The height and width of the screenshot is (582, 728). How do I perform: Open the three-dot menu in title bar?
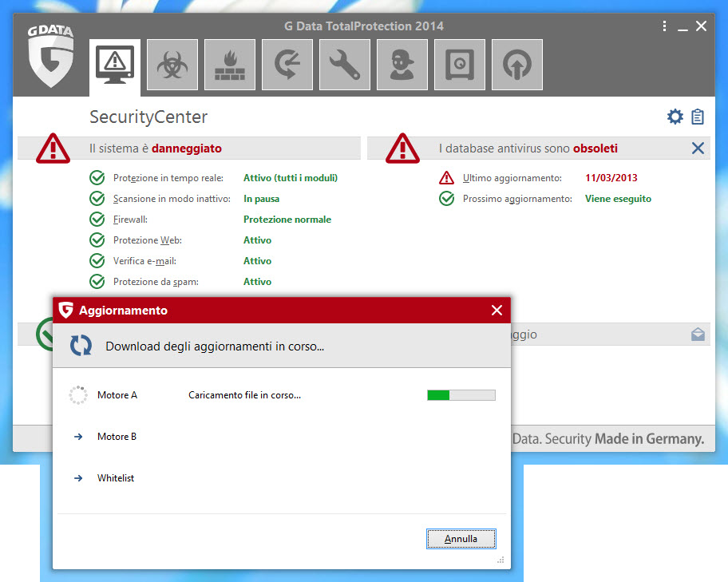pos(664,26)
